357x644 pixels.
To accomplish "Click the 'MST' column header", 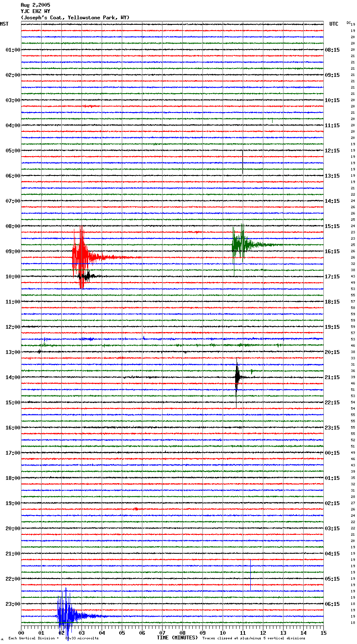I will (x=4, y=24).
